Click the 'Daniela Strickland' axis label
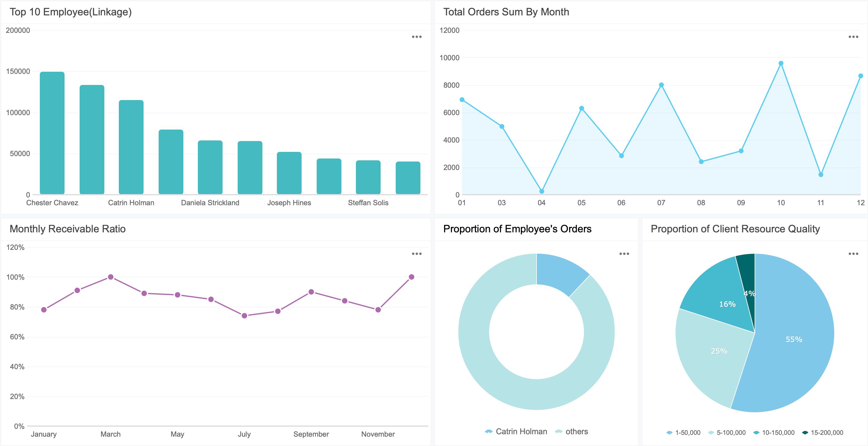The height and width of the screenshot is (446, 868). pyautogui.click(x=210, y=203)
